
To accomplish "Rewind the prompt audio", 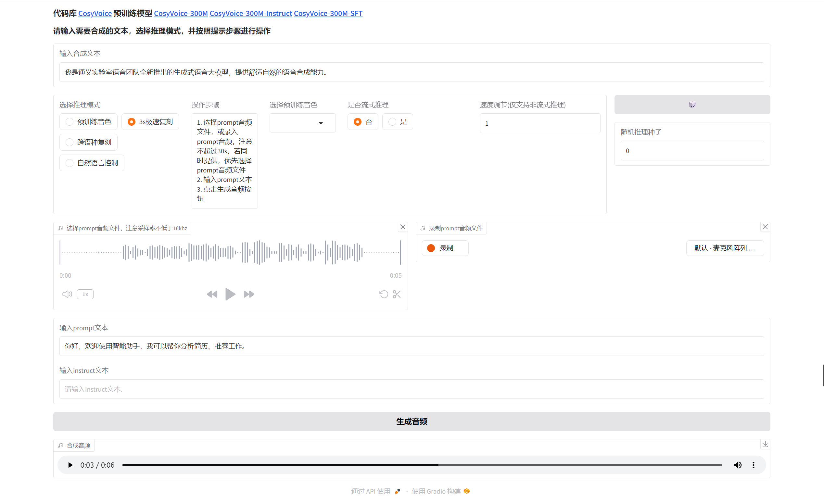I will pyautogui.click(x=212, y=294).
